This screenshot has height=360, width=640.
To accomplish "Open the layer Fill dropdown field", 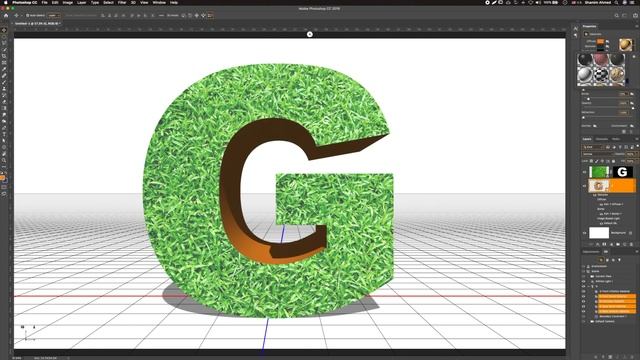I will pyautogui.click(x=631, y=161).
